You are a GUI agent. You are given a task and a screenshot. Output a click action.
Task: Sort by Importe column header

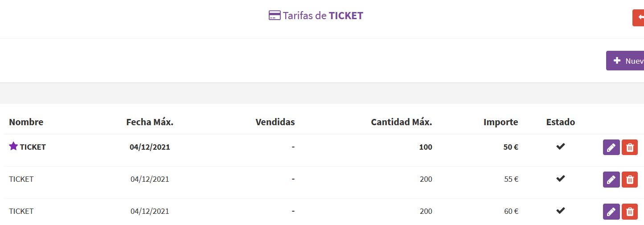tap(501, 122)
